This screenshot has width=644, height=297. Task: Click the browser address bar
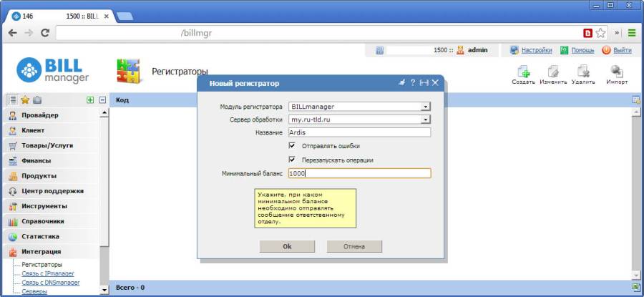pos(318,33)
